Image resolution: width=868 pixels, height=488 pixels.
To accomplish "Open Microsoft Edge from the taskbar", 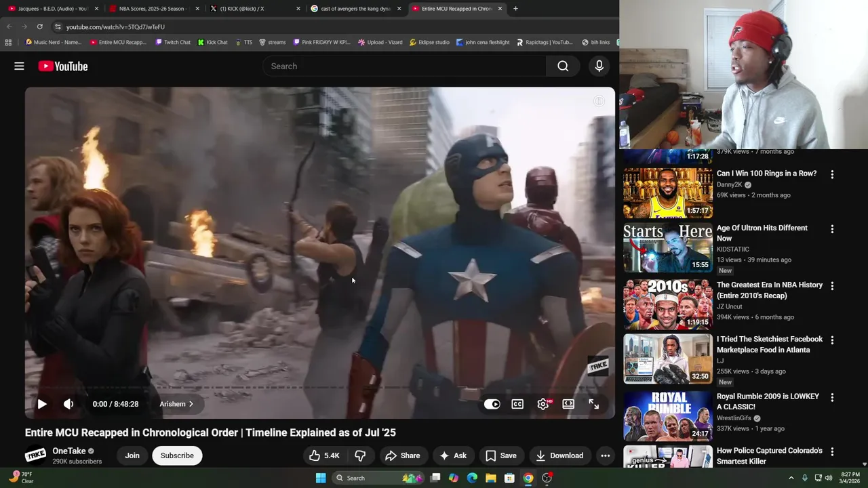I will 472,478.
